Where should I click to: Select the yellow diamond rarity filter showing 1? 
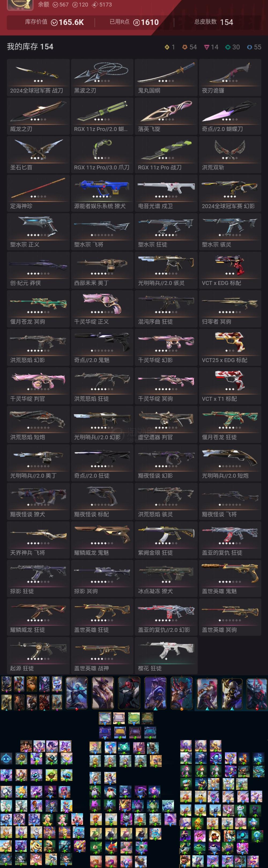click(x=169, y=47)
